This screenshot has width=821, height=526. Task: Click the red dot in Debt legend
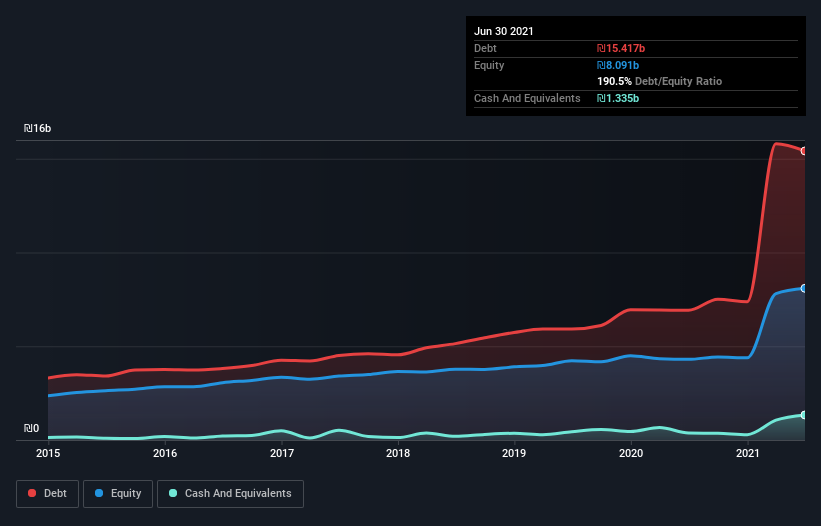click(x=32, y=493)
